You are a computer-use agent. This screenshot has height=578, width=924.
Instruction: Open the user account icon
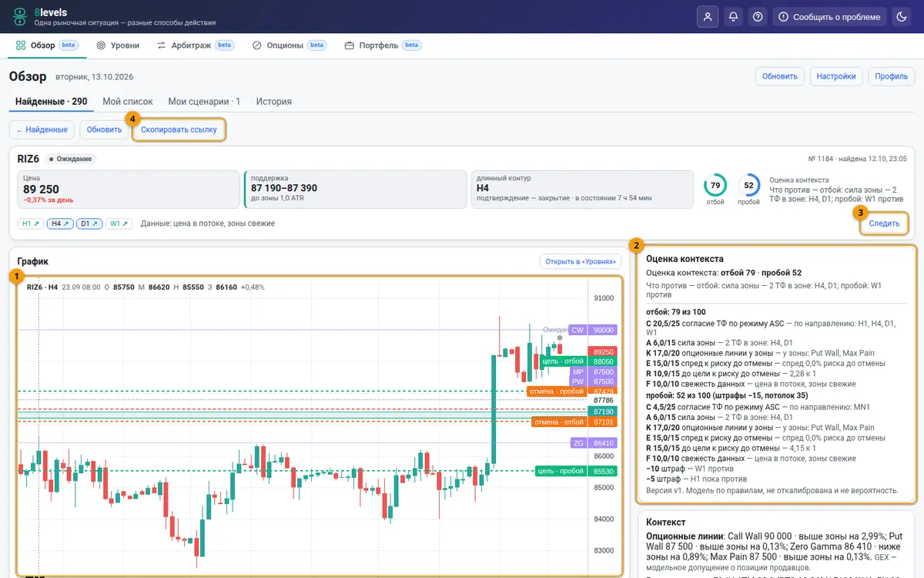[708, 17]
